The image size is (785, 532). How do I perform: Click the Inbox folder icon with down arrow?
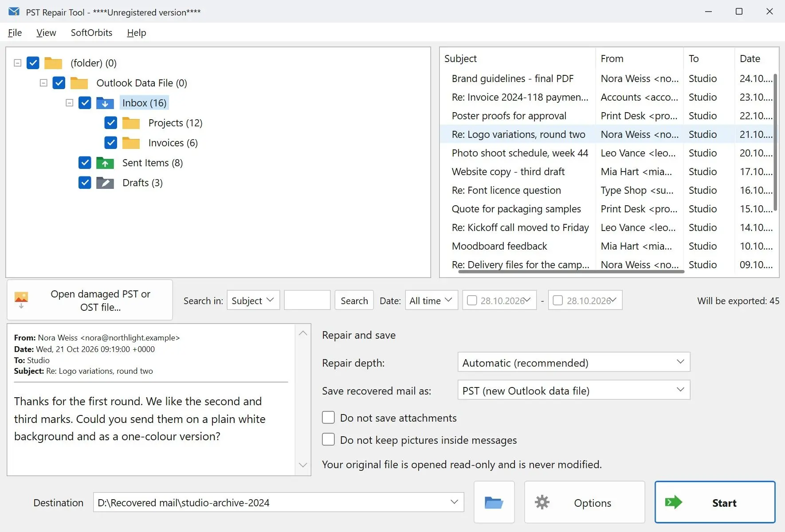point(105,103)
